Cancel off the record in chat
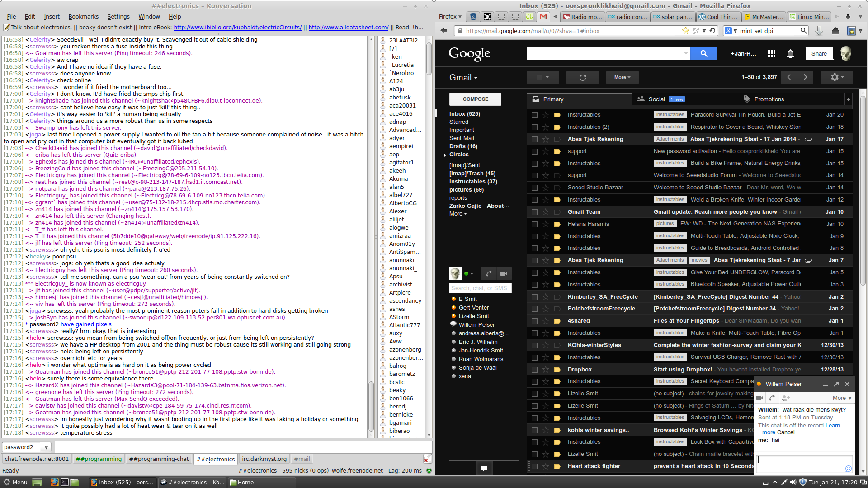Image resolution: width=868 pixels, height=488 pixels. 785,432
